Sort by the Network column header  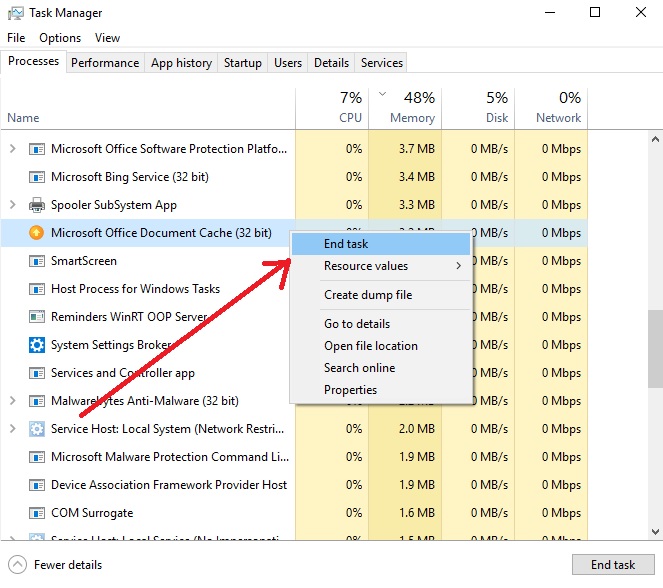[x=551, y=109]
